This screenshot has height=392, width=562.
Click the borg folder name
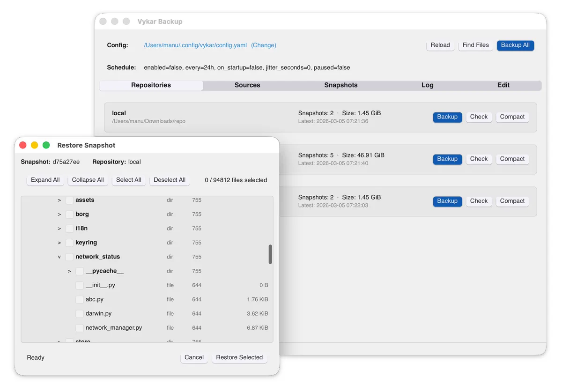pos(82,214)
